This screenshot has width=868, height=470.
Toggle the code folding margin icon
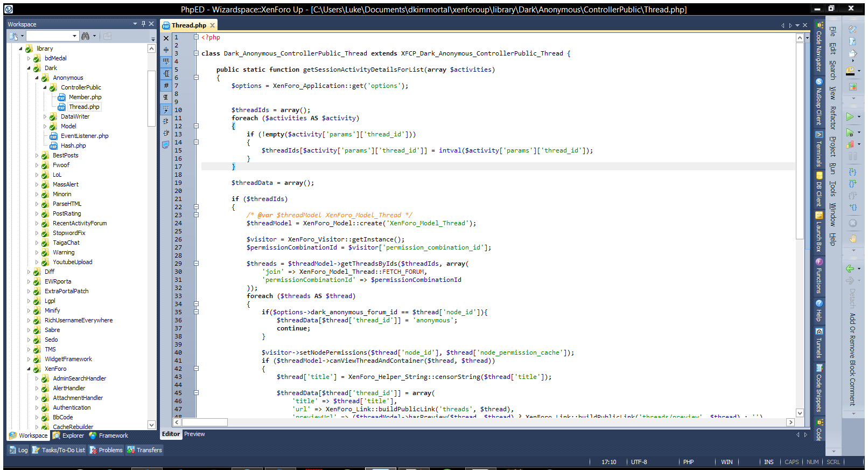pyautogui.click(x=166, y=73)
